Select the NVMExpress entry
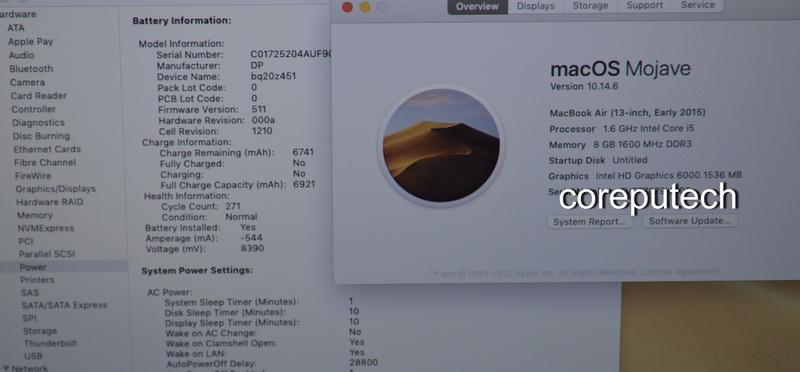The height and width of the screenshot is (372, 800). pyautogui.click(x=45, y=228)
